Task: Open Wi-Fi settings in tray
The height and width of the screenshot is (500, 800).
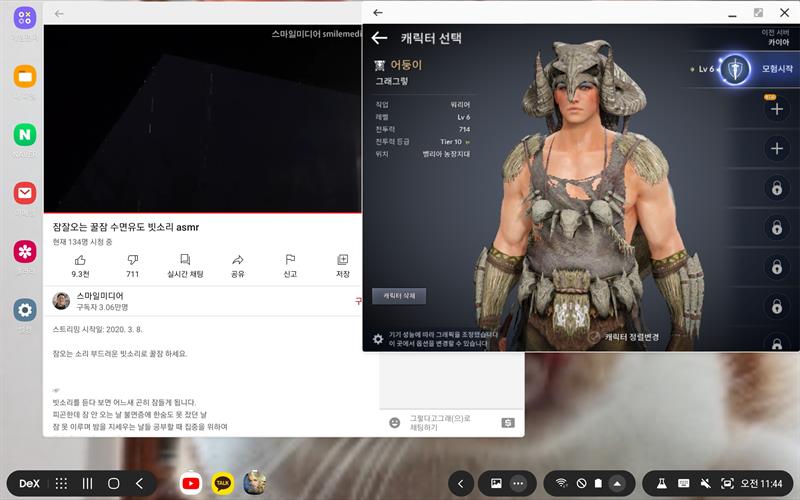Action: tap(561, 483)
